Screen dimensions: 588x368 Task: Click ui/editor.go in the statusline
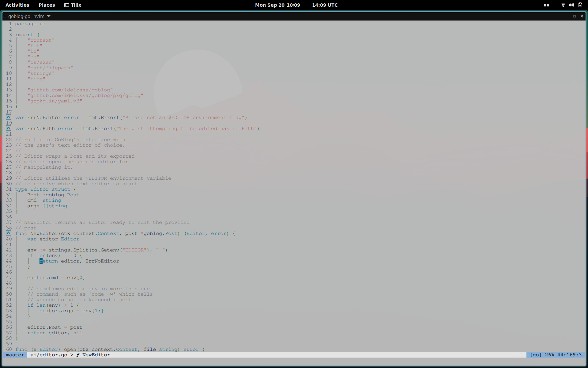(x=49, y=355)
